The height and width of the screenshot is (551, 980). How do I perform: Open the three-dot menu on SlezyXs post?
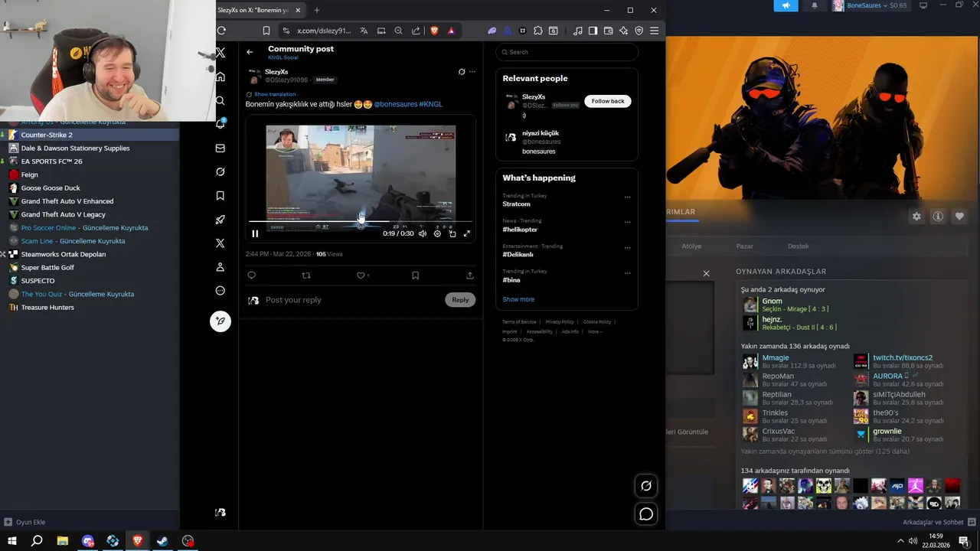pos(472,72)
